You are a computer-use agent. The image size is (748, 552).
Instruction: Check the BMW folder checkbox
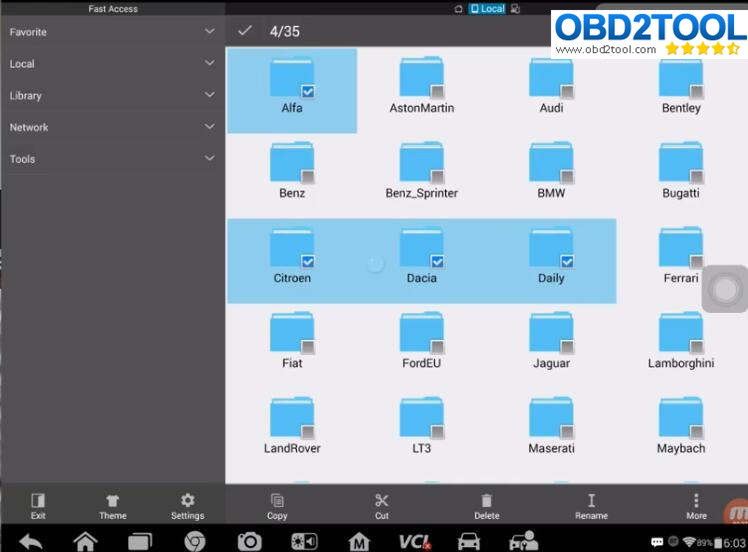click(x=567, y=177)
